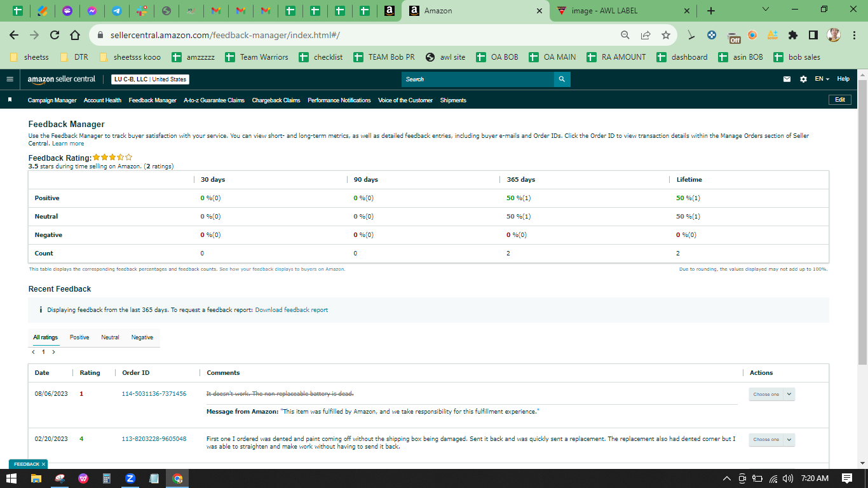Open the sheetss bookmark folder
Screen dimensions: 868x488
[x=30, y=57]
